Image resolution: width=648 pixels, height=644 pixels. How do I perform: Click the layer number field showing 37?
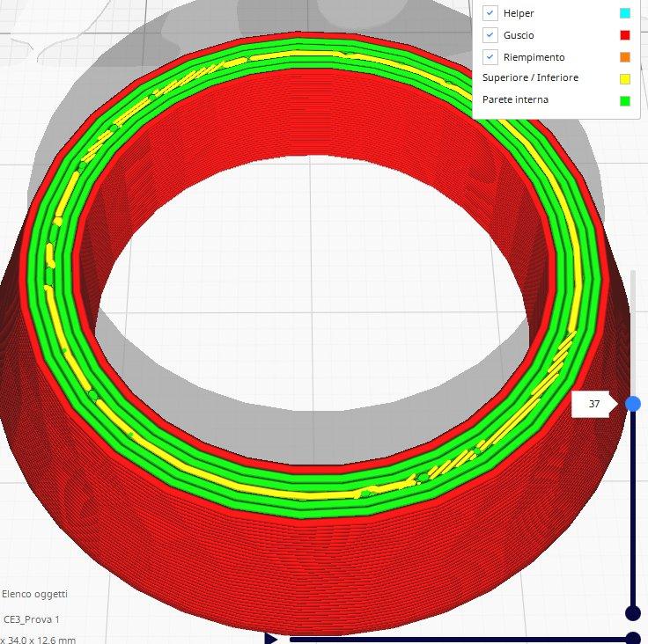click(x=594, y=404)
